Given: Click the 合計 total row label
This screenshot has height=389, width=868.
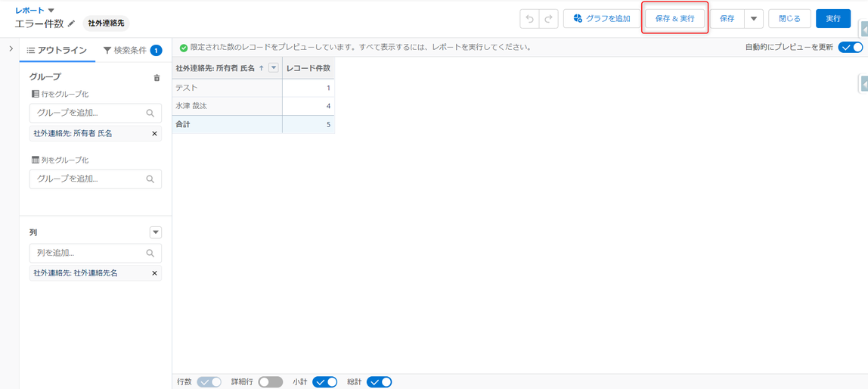Looking at the screenshot, I should point(183,125).
